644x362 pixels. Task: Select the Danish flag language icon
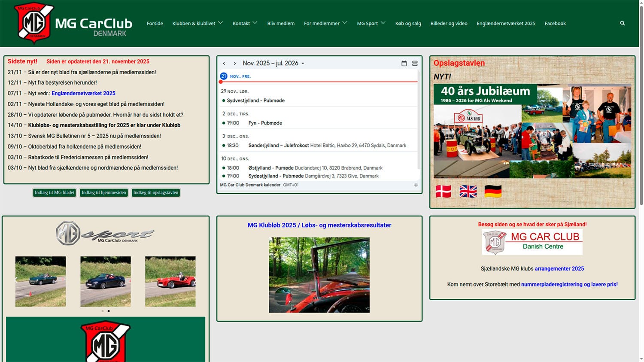pos(444,192)
